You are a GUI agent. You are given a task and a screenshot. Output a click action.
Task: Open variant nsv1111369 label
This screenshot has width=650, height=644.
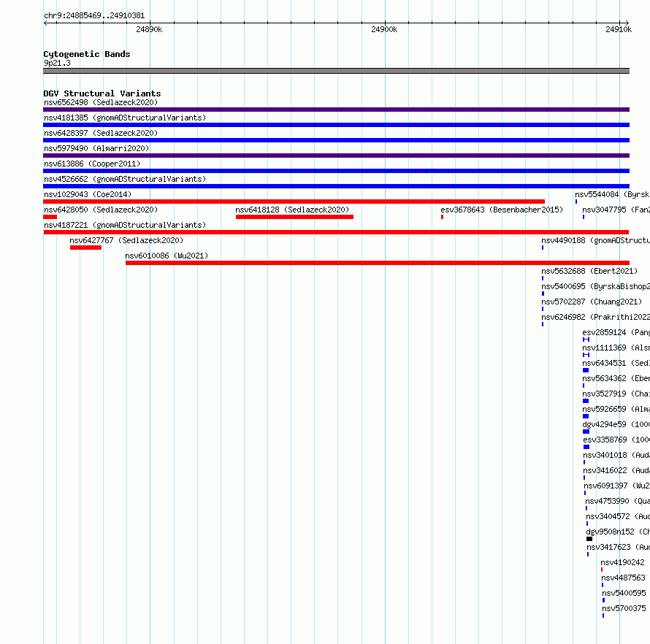point(616,348)
